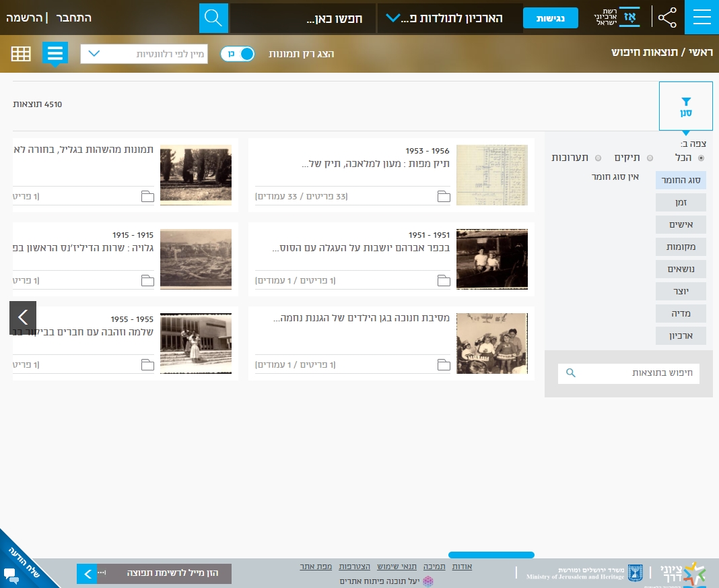Click folder icon on תמונות מהשהות בגליל card
Image resolution: width=719 pixels, height=588 pixels.
[x=147, y=196]
